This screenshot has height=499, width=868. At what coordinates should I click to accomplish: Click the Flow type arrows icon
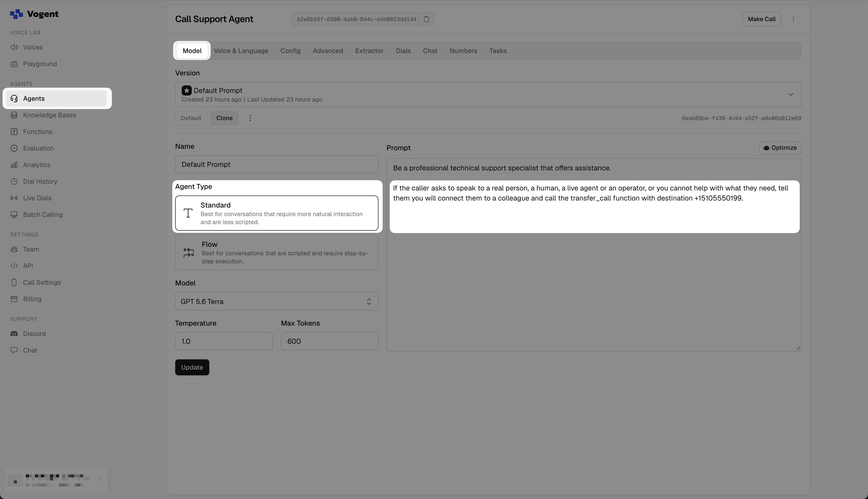click(x=188, y=253)
